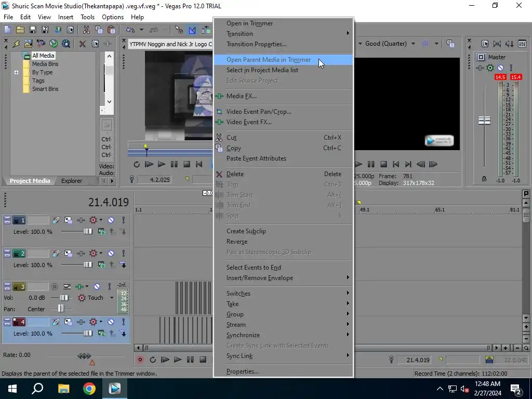Image resolution: width=532 pixels, height=399 pixels.
Task: Click the Undo arrow toolbar icon
Action: pyautogui.click(x=130, y=30)
